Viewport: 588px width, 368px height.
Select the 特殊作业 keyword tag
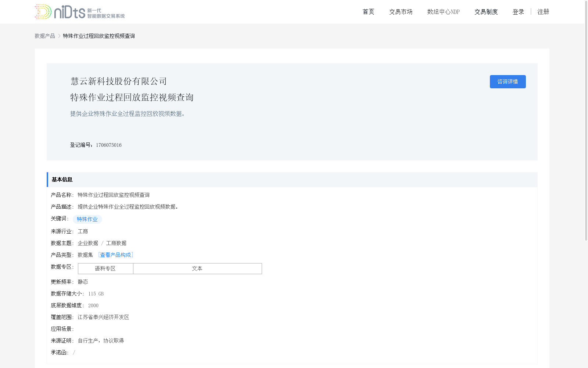pos(87,219)
